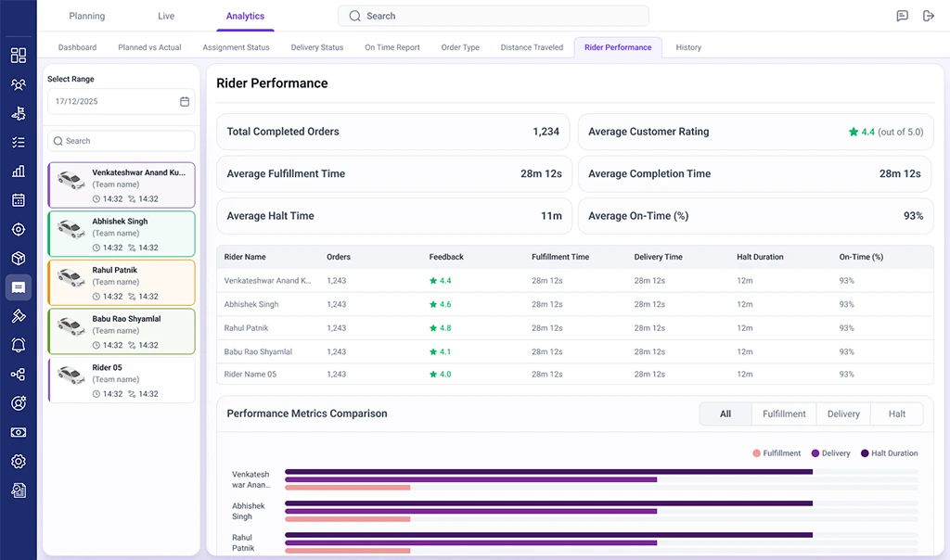Open the History sub-tab

coord(688,47)
